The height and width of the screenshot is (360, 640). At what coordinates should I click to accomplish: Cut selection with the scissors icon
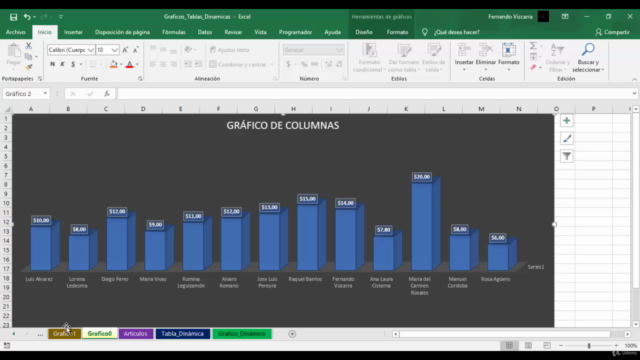(x=29, y=46)
